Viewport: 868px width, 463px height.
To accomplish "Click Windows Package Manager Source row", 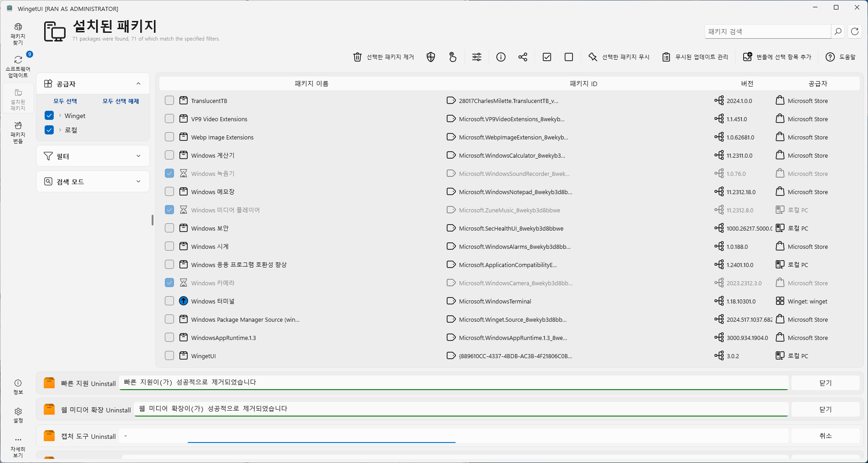I will tap(510, 319).
